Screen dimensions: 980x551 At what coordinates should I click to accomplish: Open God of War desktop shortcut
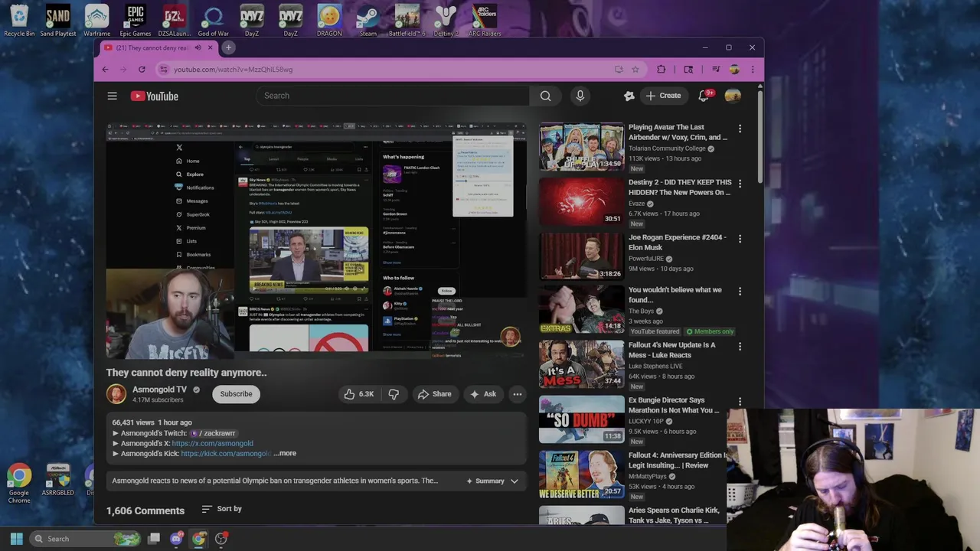tap(213, 21)
